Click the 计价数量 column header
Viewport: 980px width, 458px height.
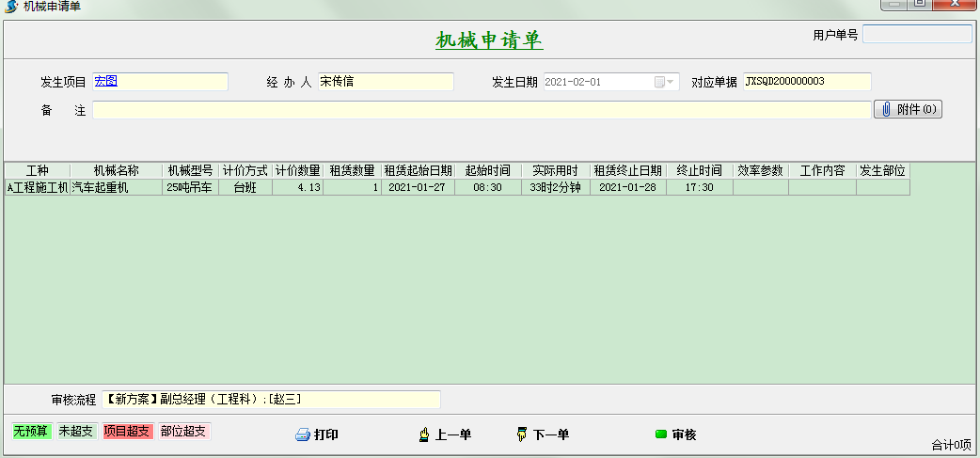(x=297, y=170)
